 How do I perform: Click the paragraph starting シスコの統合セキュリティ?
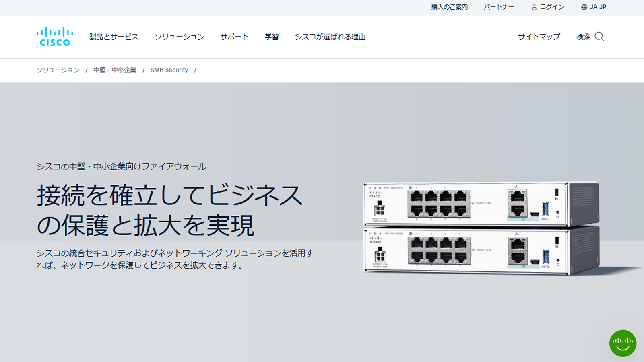coord(175,259)
